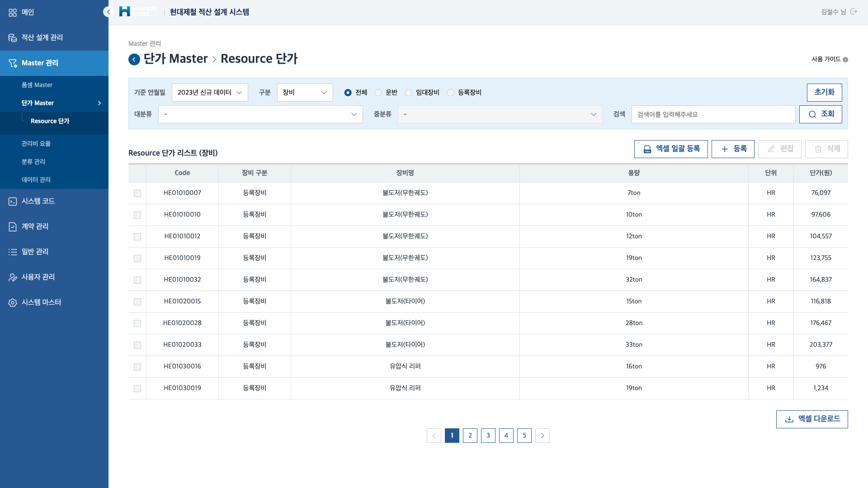868x488 pixels.
Task: Open 사용자 관리 from the sidebar
Action: 38,277
